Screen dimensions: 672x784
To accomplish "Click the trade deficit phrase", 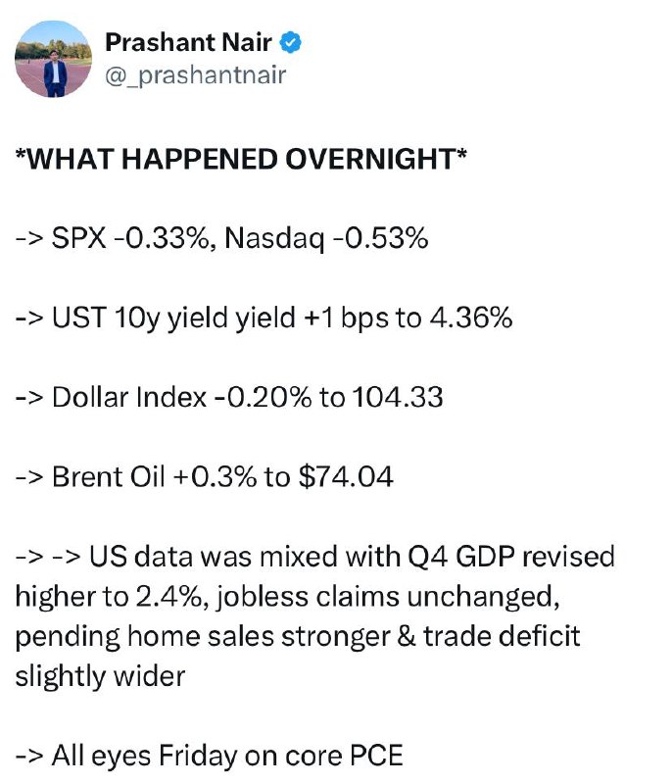I will 502,636.
